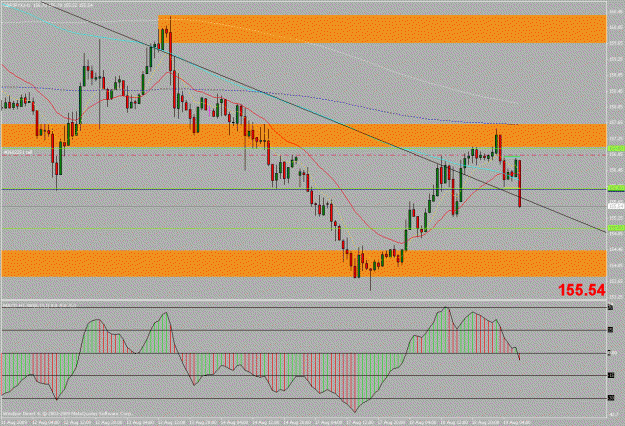Click the chart symbol header text in the top-left
The width and height of the screenshot is (625, 426).
(48, 5)
